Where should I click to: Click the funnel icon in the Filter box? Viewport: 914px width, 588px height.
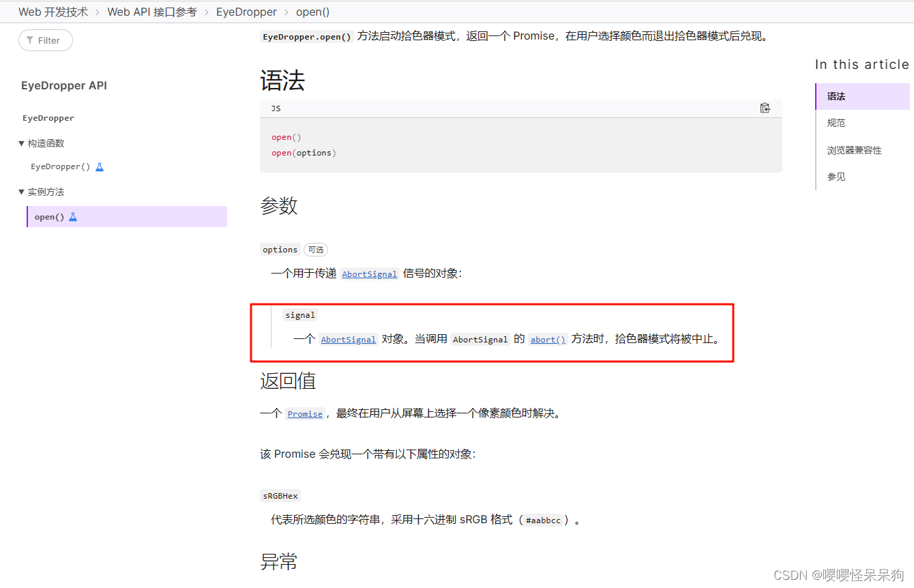click(29, 40)
